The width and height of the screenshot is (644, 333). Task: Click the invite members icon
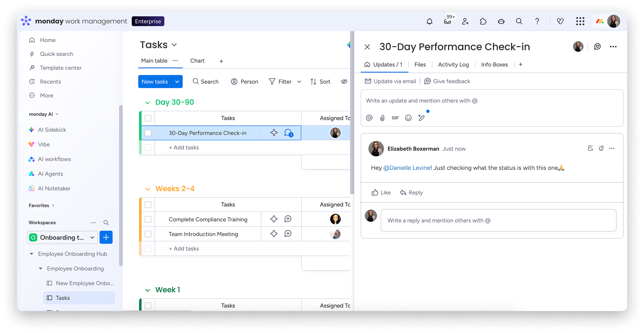tap(465, 21)
